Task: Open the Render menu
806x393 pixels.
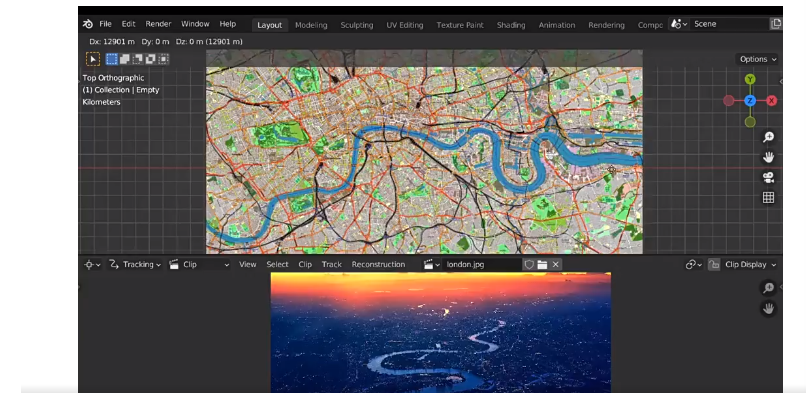Action: click(x=158, y=24)
